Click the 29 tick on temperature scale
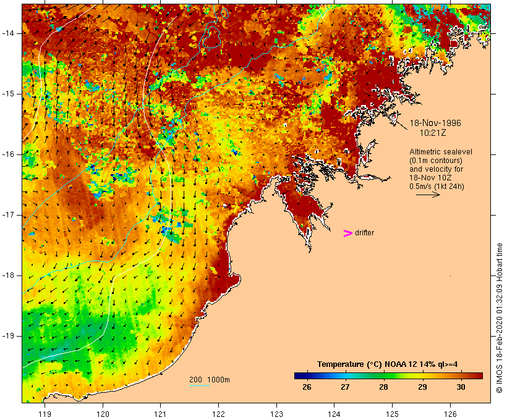Viewport: 507px width, 420px height. click(x=422, y=387)
